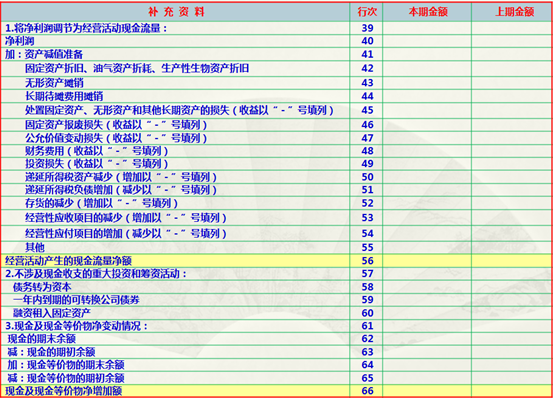Viewport: 553px width, 398px height.
Task: Click the 本期金额 cell for 现金的期末余额 row 62
Action: coord(427,338)
